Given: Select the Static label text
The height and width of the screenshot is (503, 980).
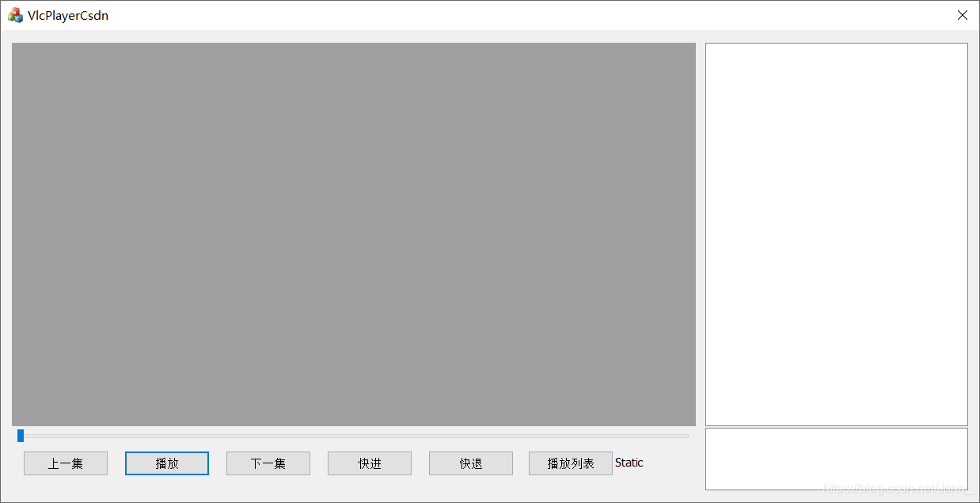Looking at the screenshot, I should tap(629, 463).
